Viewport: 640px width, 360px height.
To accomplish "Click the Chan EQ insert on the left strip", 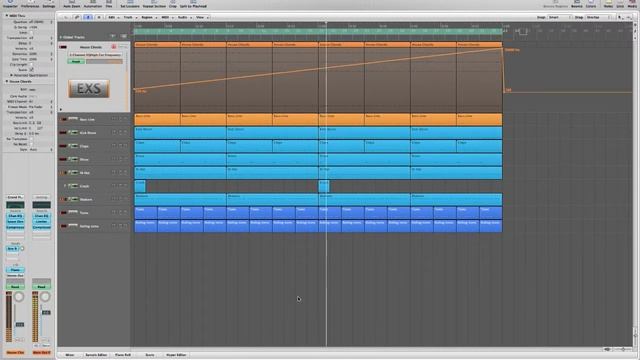I will pos(15,216).
